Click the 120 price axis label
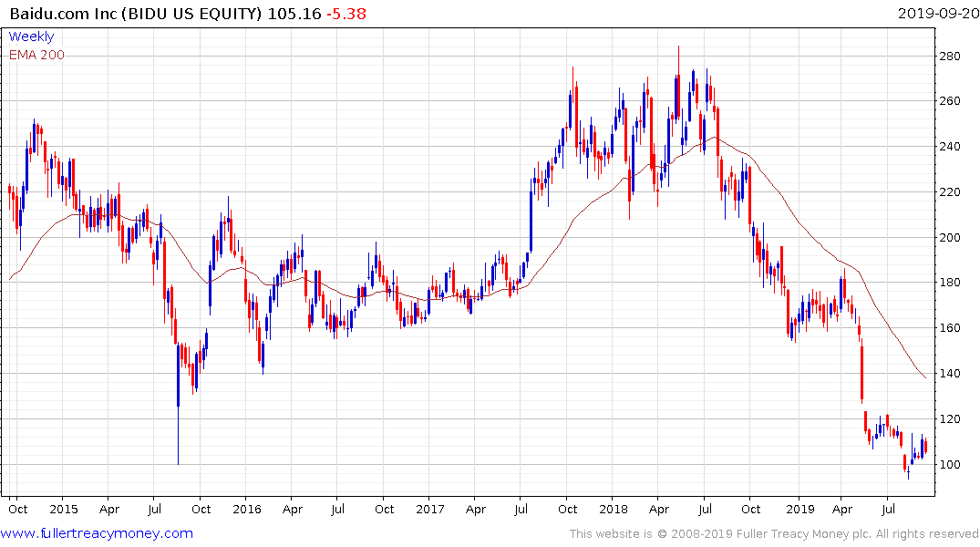The height and width of the screenshot is (547, 980). [x=950, y=418]
